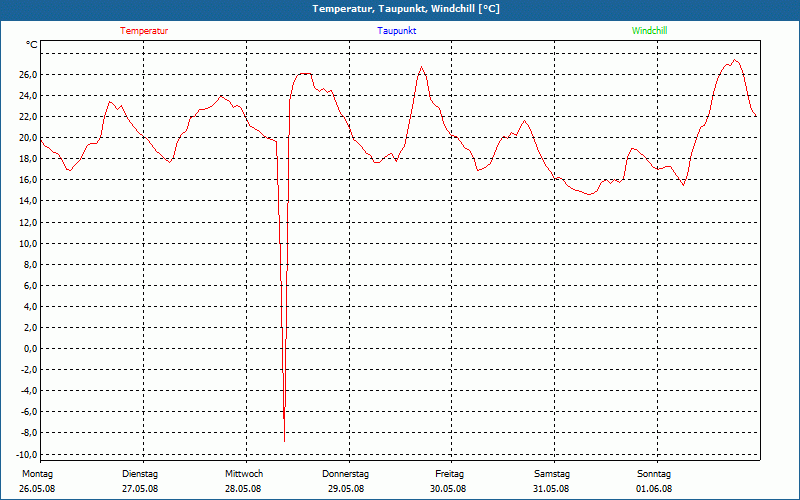The height and width of the screenshot is (500, 800).
Task: Click the Temperatur legend label
Action: [144, 31]
